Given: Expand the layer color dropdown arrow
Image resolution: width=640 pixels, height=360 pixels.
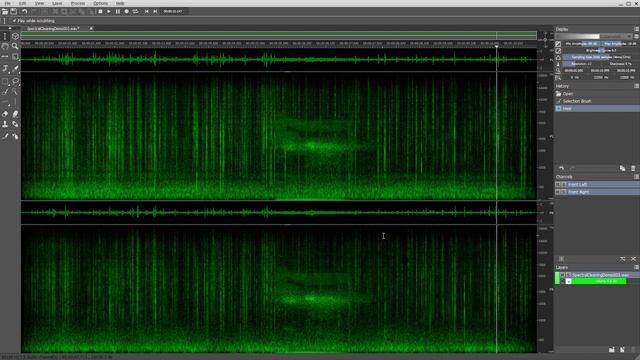Looking at the screenshot, I should 568,281.
